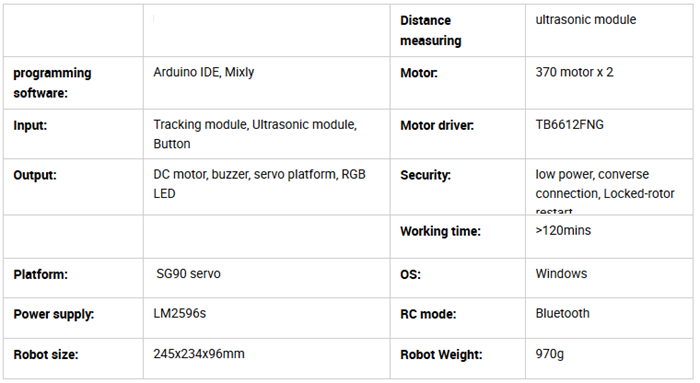The height and width of the screenshot is (383, 700).
Task: Click the 'programming software:' label cell
Action: point(73,83)
